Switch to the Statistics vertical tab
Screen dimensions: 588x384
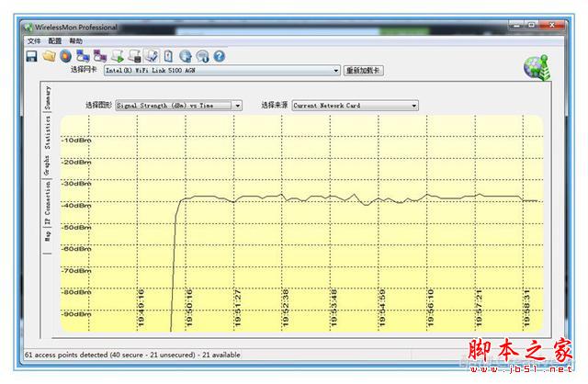(47, 132)
